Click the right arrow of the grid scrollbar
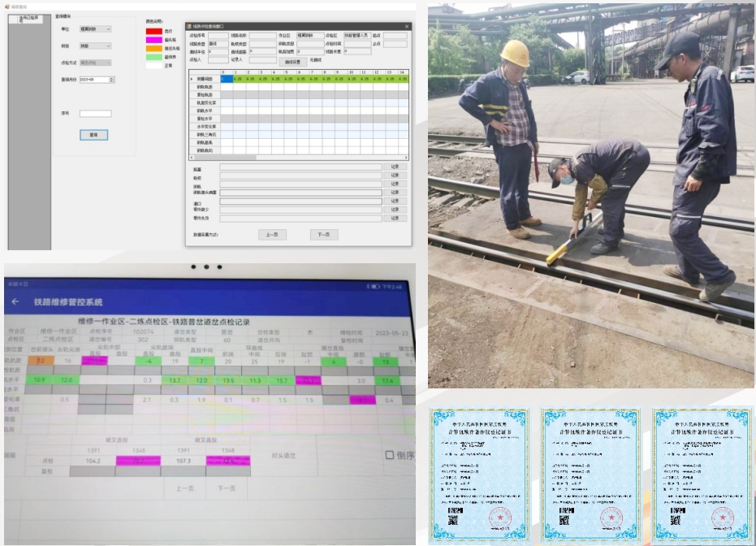The image size is (756, 546). click(x=405, y=156)
